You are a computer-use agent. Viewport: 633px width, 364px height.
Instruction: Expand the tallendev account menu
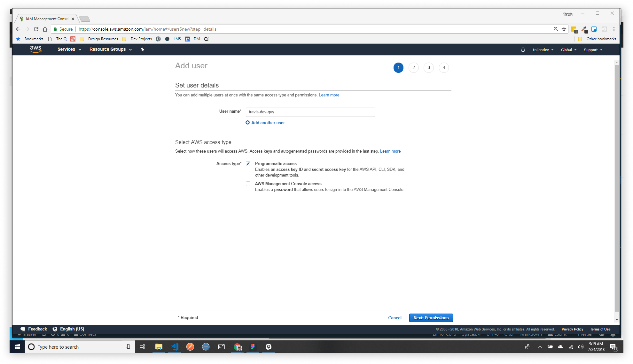click(x=543, y=50)
